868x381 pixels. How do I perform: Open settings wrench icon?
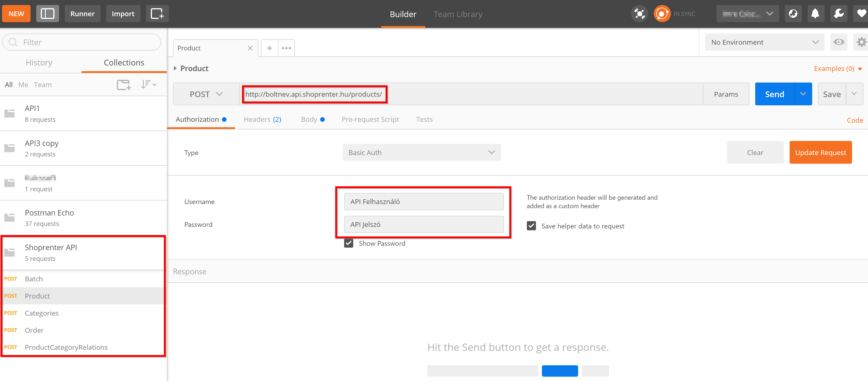[x=838, y=14]
